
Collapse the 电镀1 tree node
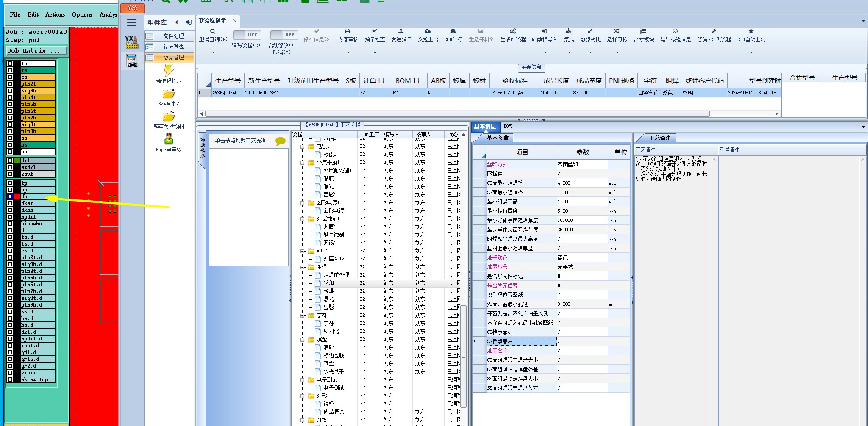(303, 147)
